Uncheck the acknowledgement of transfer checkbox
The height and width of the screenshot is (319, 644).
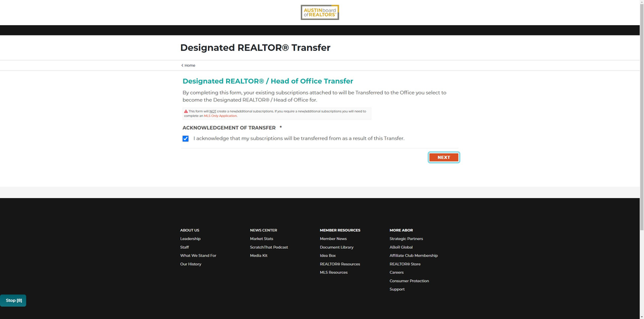pos(185,138)
